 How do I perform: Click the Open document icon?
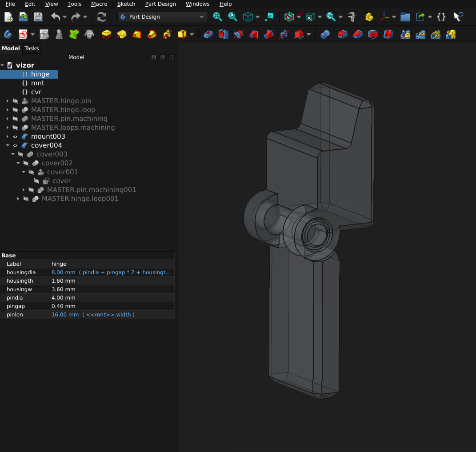click(23, 17)
